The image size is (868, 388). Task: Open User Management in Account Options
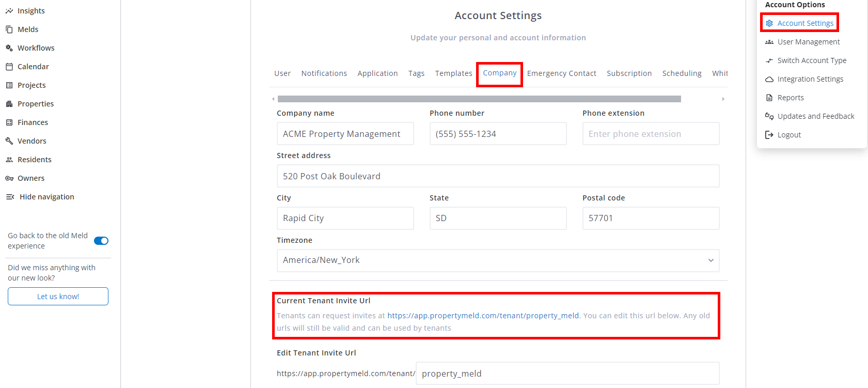(808, 42)
